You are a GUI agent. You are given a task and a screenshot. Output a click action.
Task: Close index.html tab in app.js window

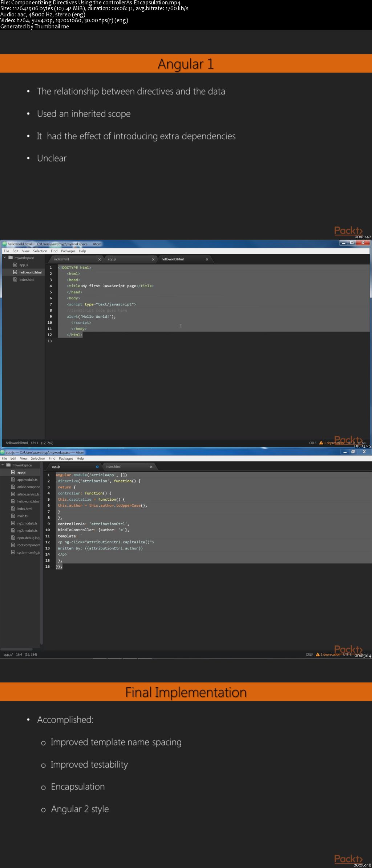tap(151, 467)
